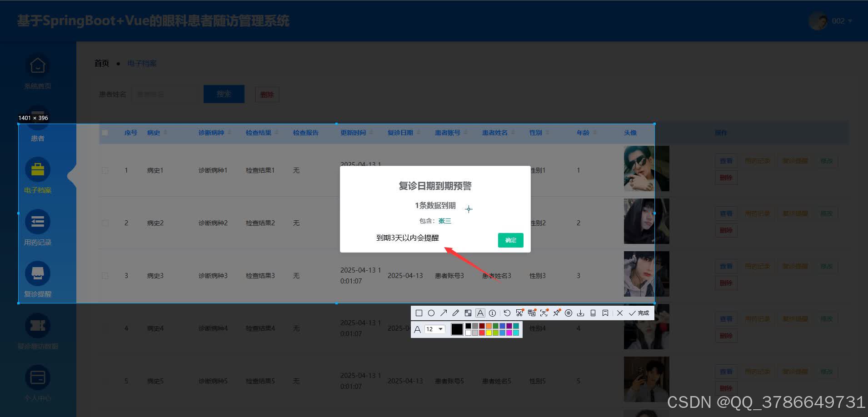The image size is (868, 417).
Task: Select the rectangle annotation tool
Action: [x=419, y=313]
